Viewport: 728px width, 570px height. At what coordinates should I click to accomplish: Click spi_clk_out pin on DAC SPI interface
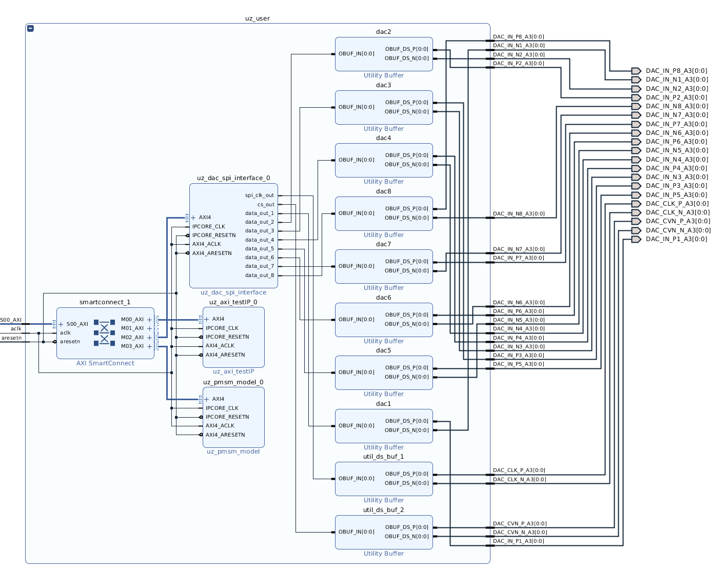[x=260, y=195]
